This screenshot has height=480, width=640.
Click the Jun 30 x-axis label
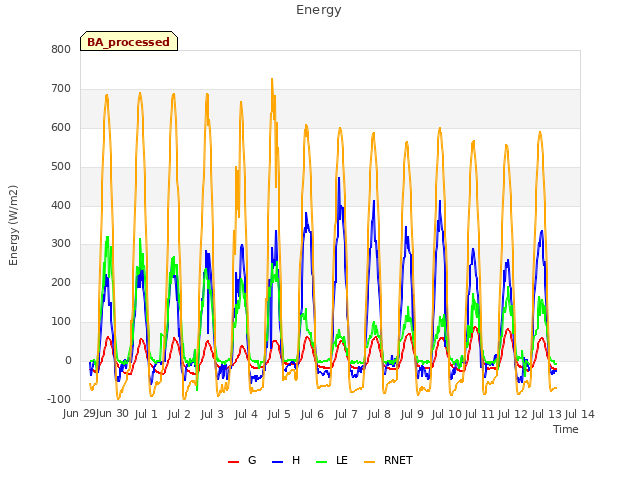(112, 414)
